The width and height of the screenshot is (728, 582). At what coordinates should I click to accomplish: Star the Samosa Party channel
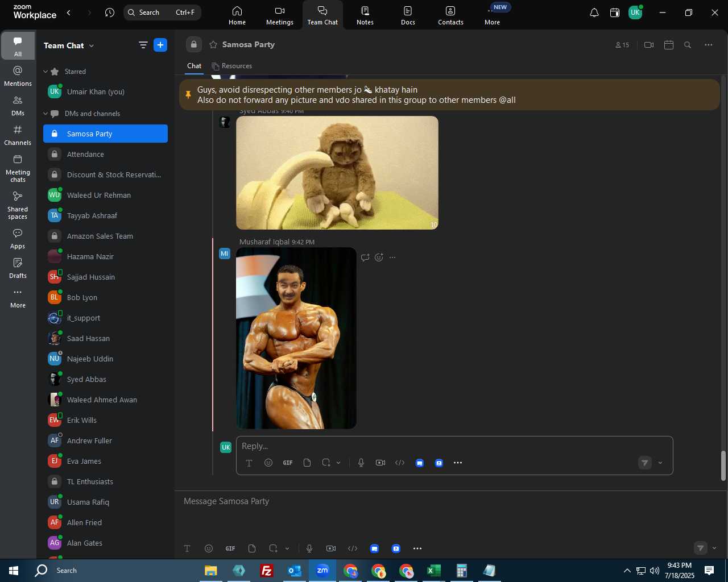213,44
